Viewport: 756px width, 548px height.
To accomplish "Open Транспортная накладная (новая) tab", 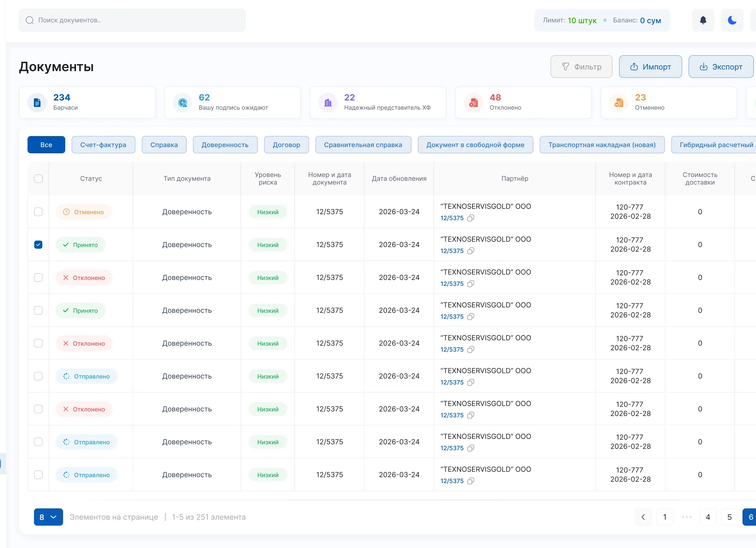I will [602, 145].
